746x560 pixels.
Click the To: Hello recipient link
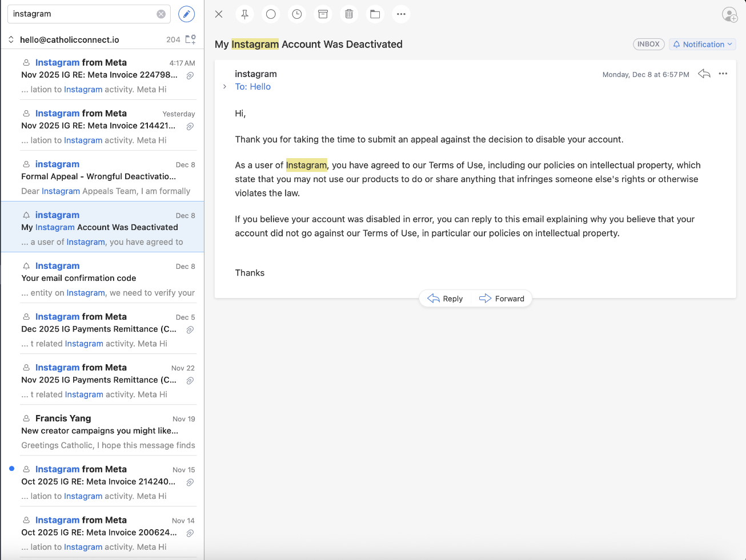253,86
